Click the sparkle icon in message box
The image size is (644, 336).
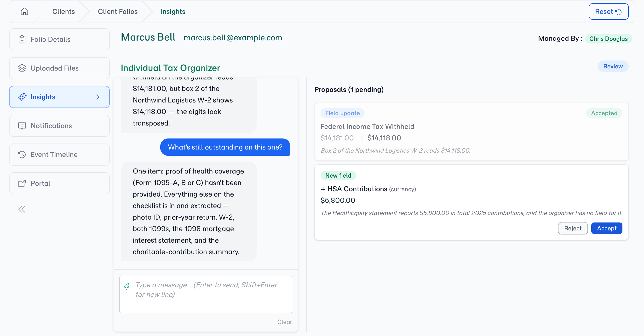pyautogui.click(x=127, y=286)
